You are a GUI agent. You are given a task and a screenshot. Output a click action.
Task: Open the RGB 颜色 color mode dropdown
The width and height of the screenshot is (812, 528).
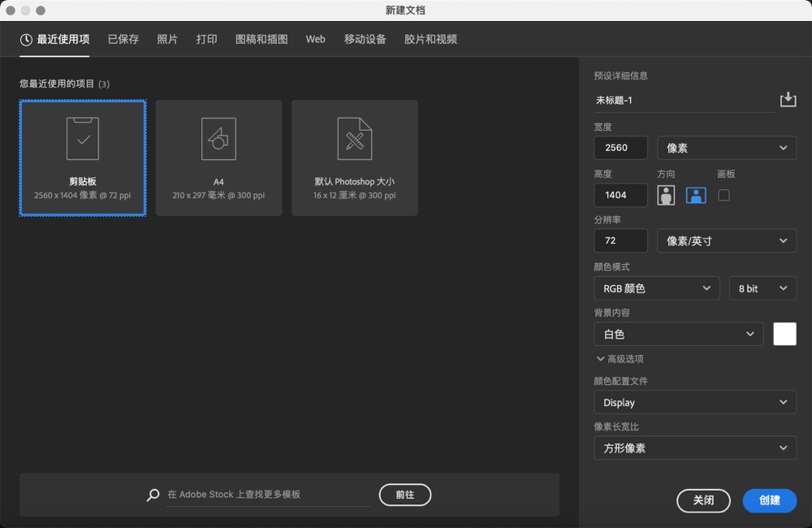pyautogui.click(x=656, y=288)
